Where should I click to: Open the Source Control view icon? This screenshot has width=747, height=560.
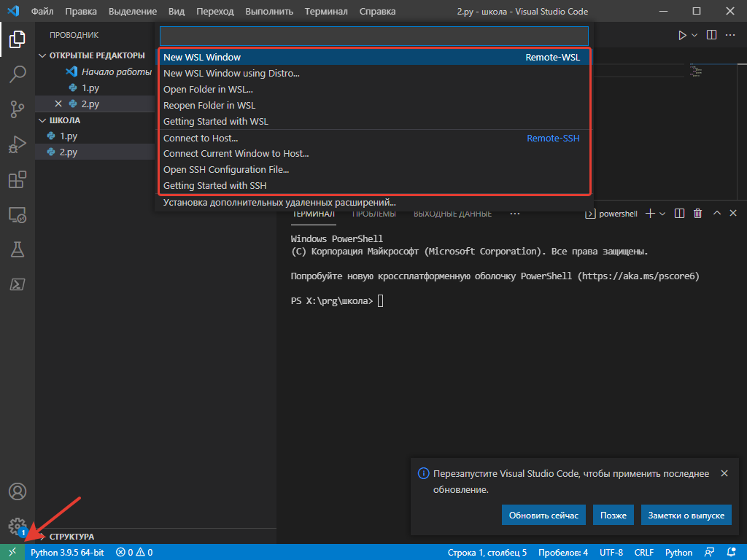pyautogui.click(x=18, y=109)
